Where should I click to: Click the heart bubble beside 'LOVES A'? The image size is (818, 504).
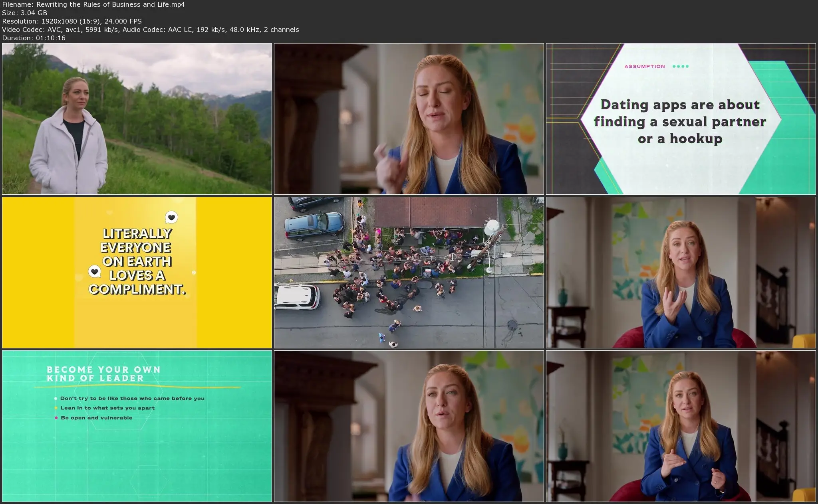95,272
